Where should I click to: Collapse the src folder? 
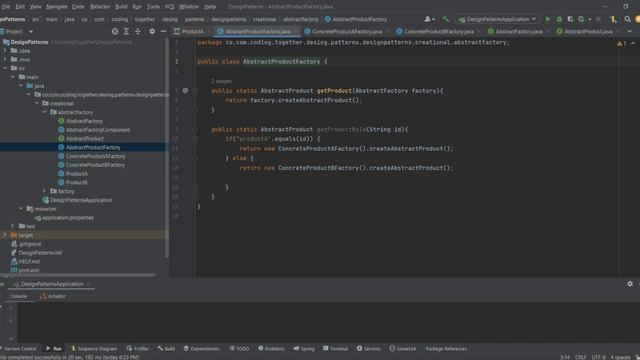pos(5,68)
